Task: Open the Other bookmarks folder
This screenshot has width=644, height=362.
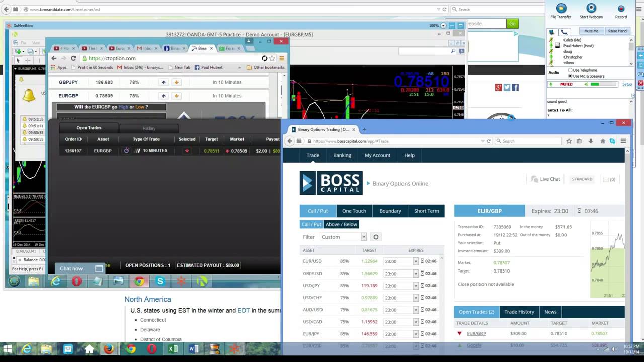Action: pos(265,67)
